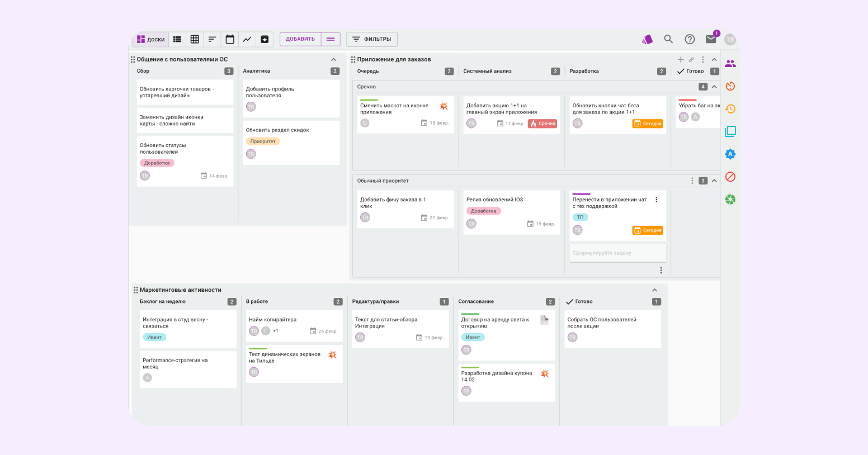Image resolution: width=868 pixels, height=455 pixels.
Task: Open the users icon in right sidebar
Action: pos(730,64)
